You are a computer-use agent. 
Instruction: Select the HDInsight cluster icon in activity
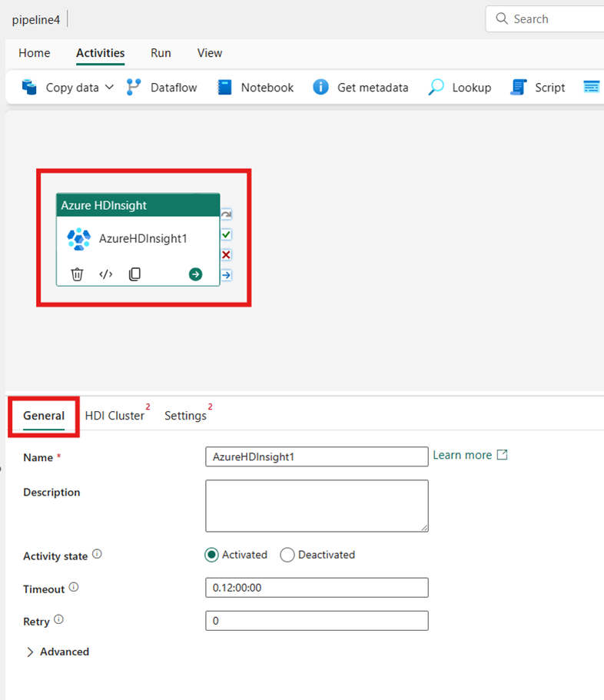click(79, 239)
